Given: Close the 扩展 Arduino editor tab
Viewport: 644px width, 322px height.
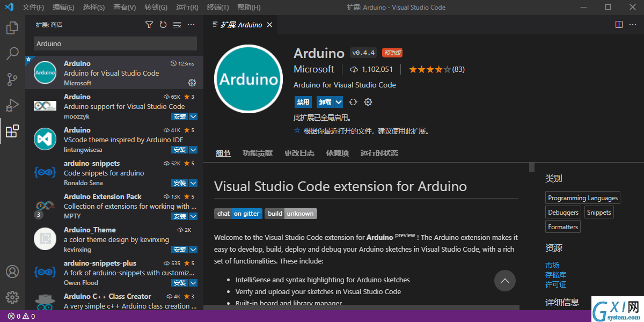Looking at the screenshot, I should (x=270, y=25).
